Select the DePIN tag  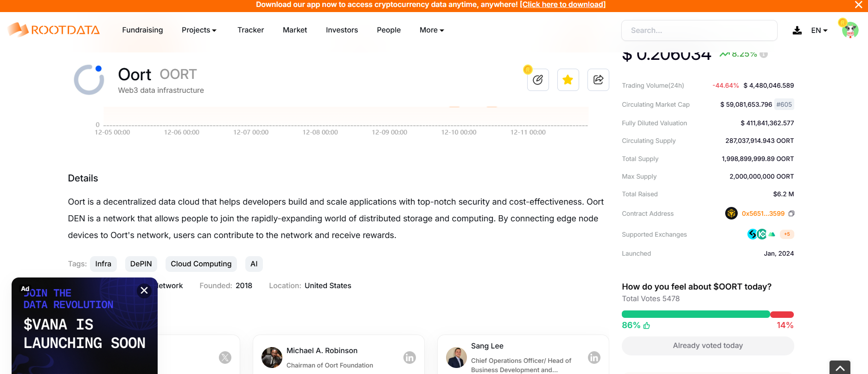tap(141, 264)
